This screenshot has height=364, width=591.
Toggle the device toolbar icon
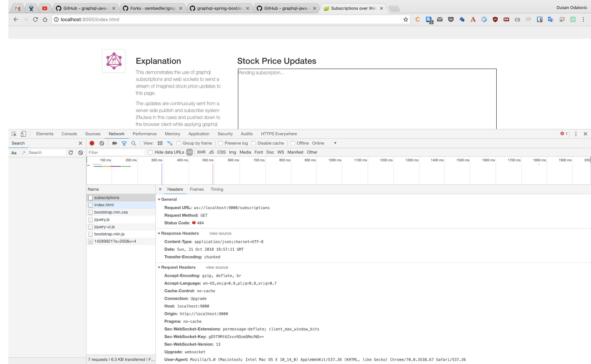[x=23, y=134]
